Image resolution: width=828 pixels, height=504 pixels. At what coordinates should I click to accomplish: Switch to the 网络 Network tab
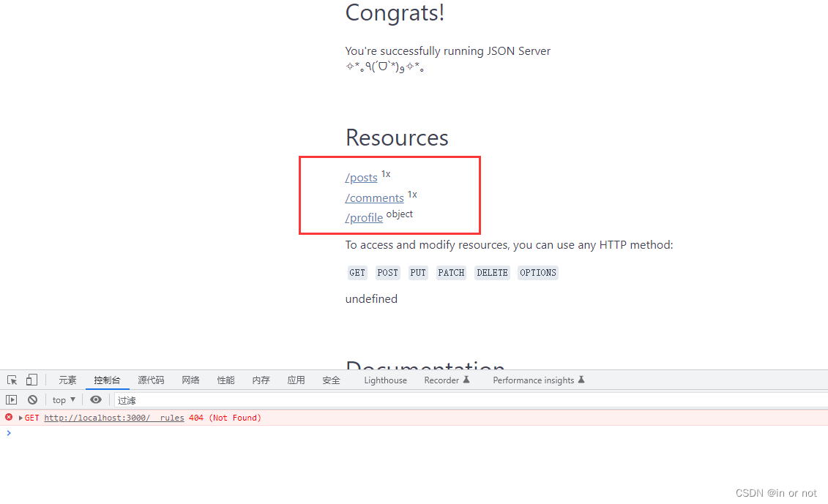coord(190,380)
